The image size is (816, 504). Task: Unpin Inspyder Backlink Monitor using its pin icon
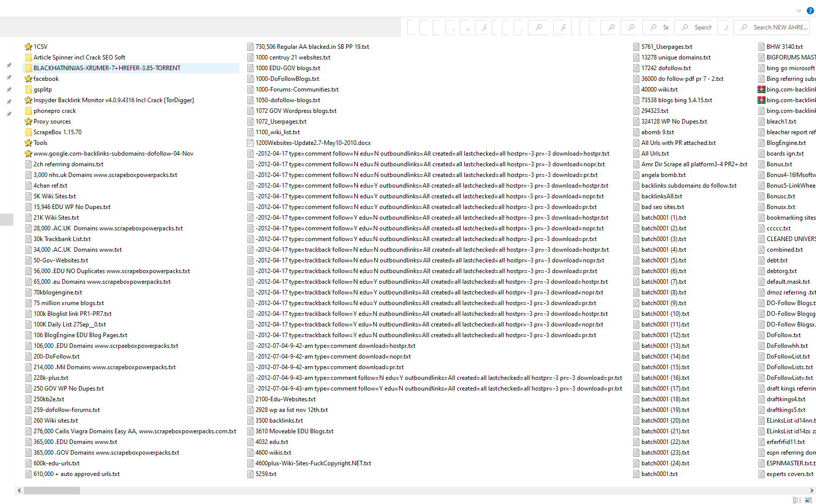[x=9, y=100]
